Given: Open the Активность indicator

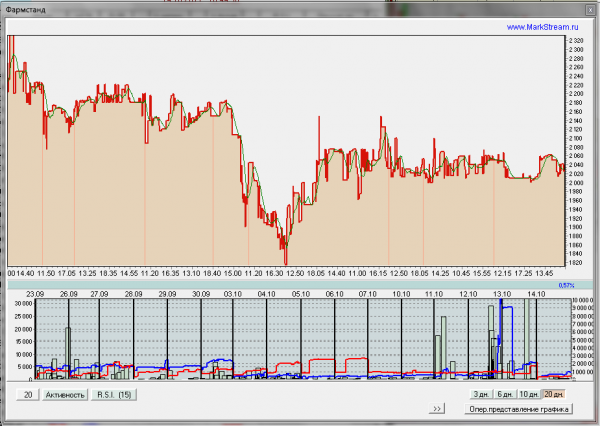Looking at the screenshot, I should [65, 395].
